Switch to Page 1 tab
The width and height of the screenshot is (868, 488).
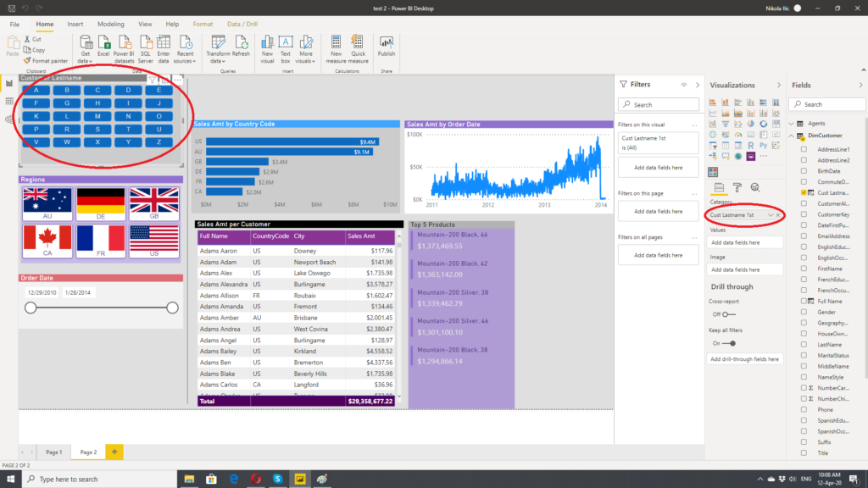pyautogui.click(x=53, y=452)
